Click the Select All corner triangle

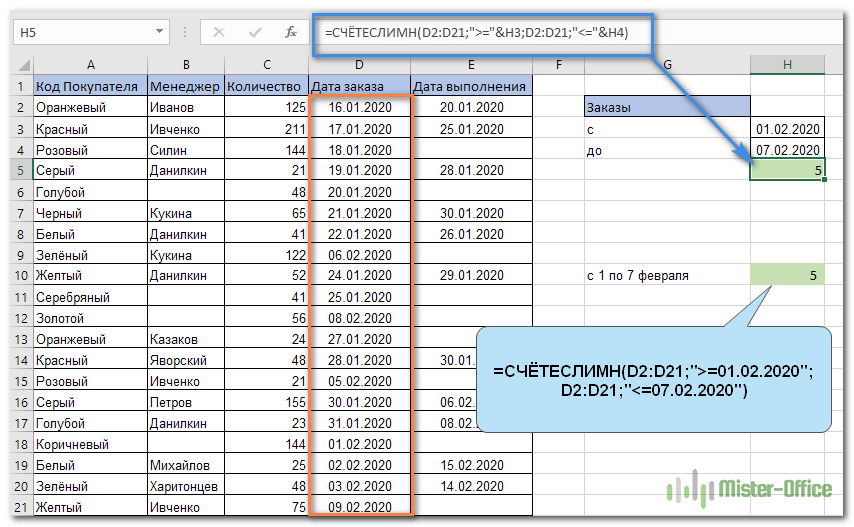click(x=21, y=65)
